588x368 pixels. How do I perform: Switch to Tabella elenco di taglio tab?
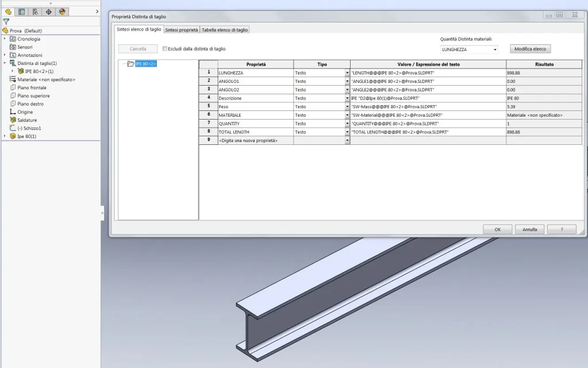click(x=225, y=30)
